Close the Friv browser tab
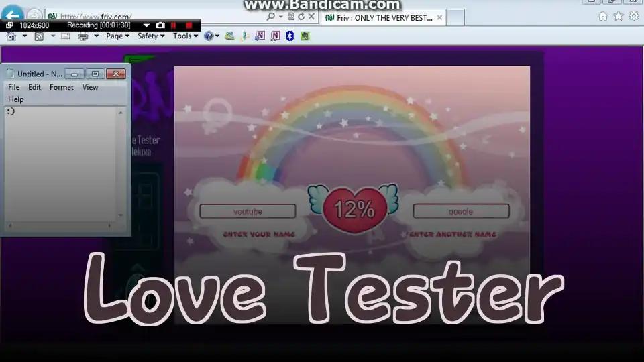The image size is (644, 362). point(439,17)
